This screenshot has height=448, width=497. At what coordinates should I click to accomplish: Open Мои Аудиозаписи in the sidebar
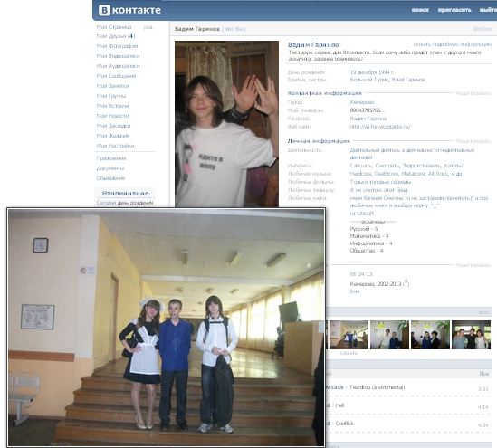click(x=118, y=66)
